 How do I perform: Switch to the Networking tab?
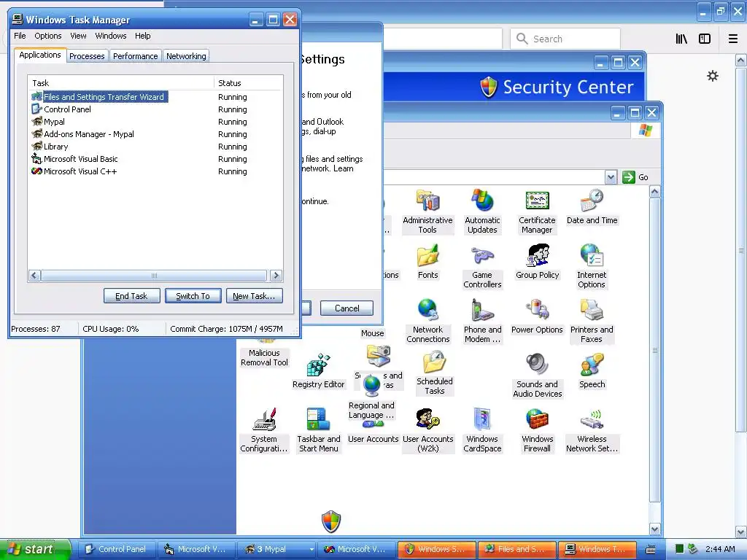coord(186,56)
